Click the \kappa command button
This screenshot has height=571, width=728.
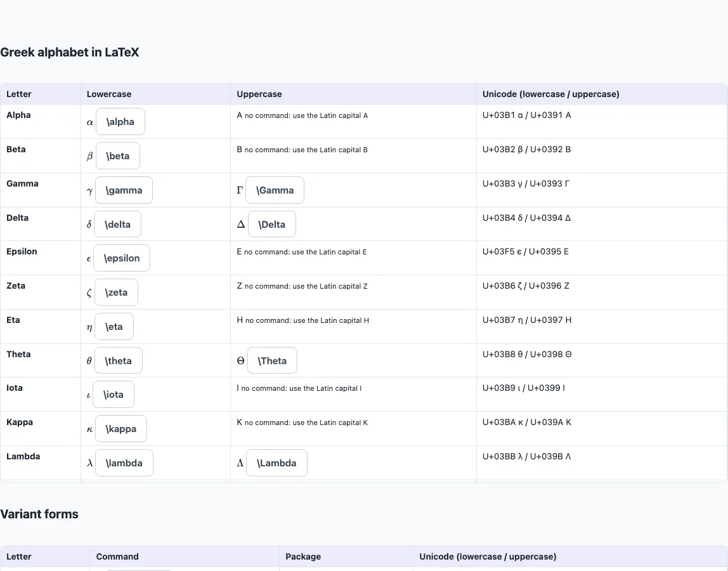[x=121, y=429]
